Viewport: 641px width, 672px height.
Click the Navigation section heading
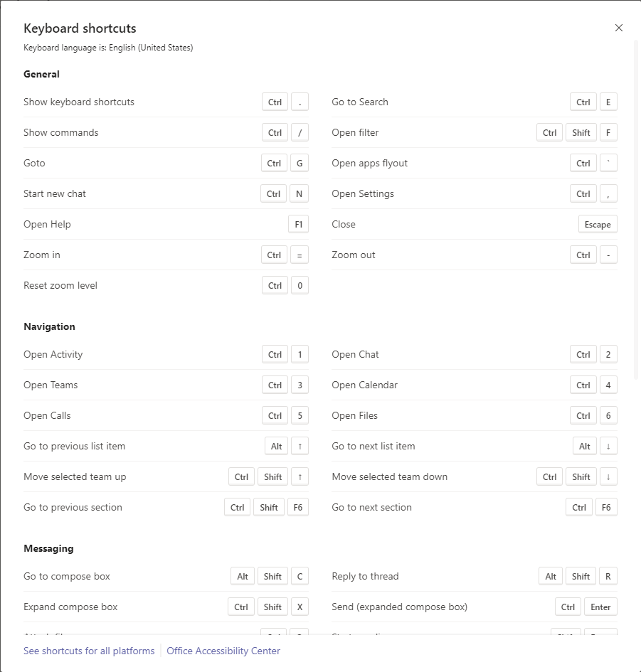[x=49, y=326]
